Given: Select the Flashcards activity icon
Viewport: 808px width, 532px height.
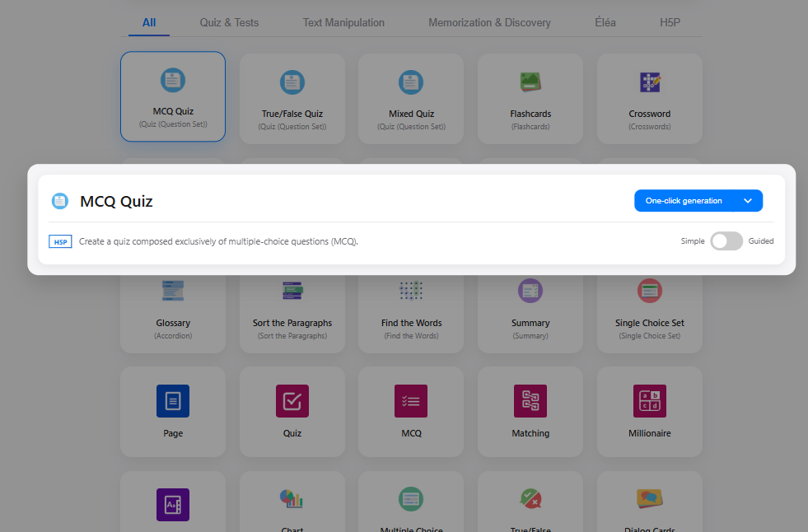Looking at the screenshot, I should click(530, 82).
